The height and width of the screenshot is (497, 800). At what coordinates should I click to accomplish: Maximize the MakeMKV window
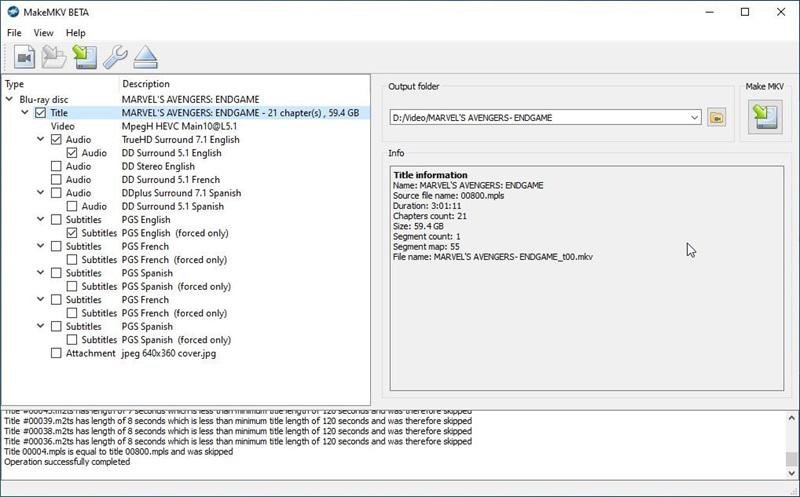click(745, 12)
